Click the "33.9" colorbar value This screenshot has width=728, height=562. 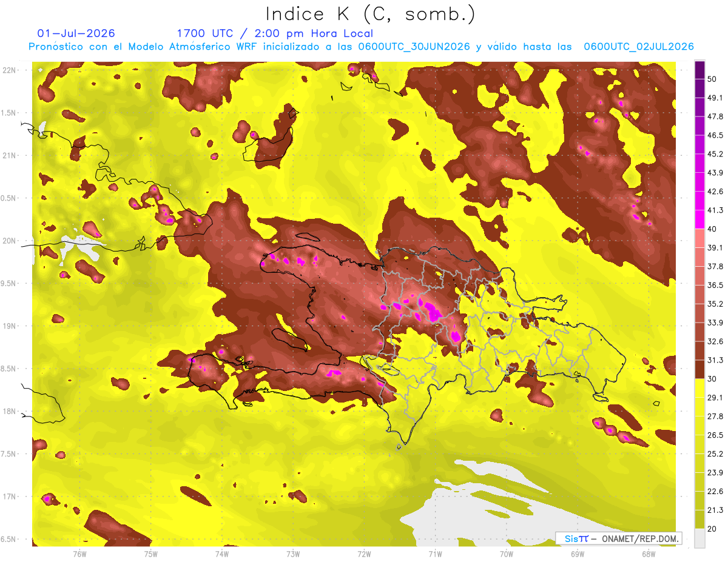coord(715,323)
